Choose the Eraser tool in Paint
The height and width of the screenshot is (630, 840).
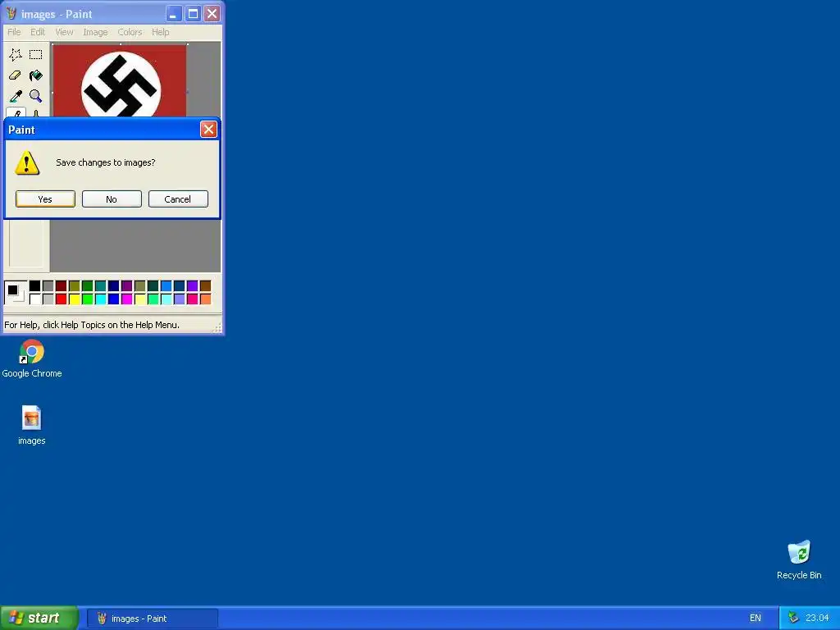[x=16, y=75]
